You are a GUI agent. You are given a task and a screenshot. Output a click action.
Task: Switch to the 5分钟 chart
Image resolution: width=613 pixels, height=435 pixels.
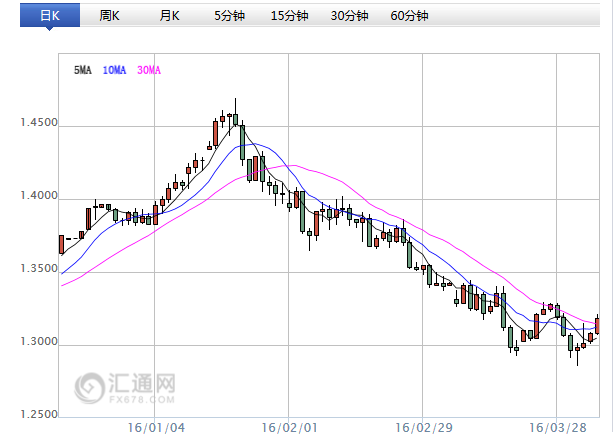pos(231,16)
